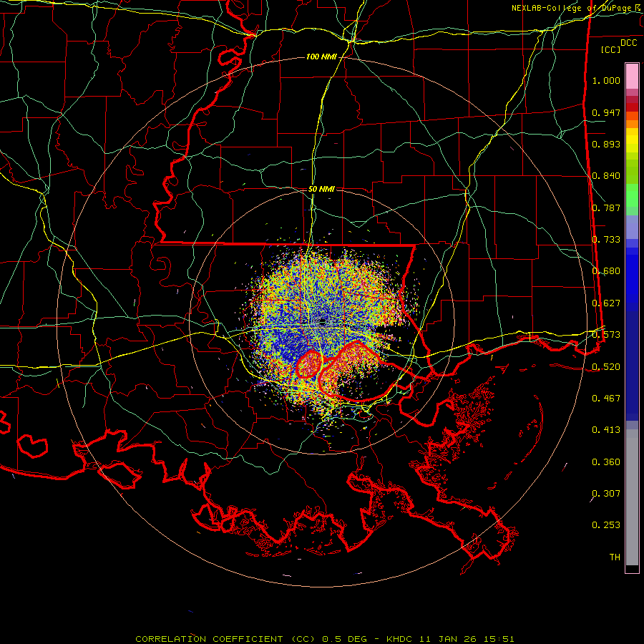
Task: Select the 0.253 scale value
Action: pos(606,525)
